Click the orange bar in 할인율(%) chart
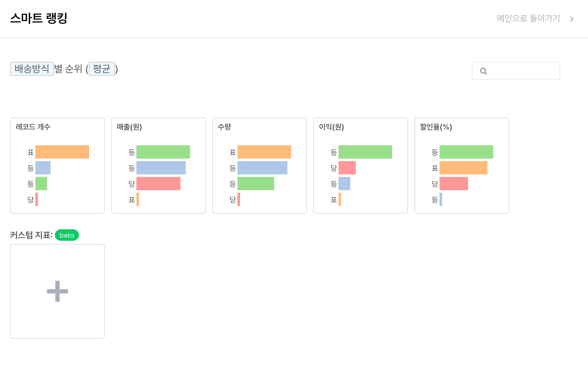Viewport: 588px width, 369px height. 463,168
